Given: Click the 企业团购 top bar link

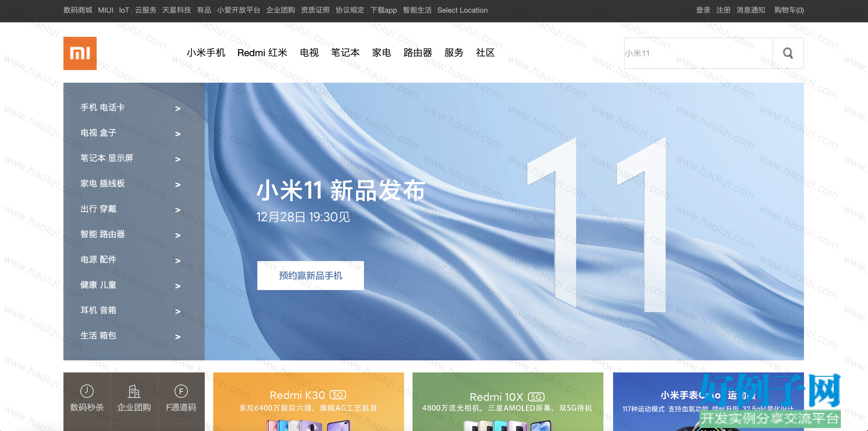Looking at the screenshot, I should pos(280,10).
